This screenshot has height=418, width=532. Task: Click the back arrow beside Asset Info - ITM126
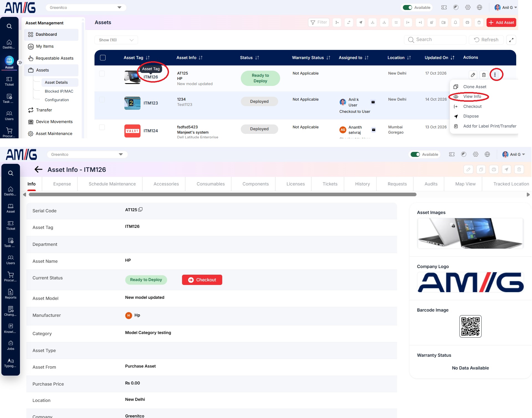[38, 169]
